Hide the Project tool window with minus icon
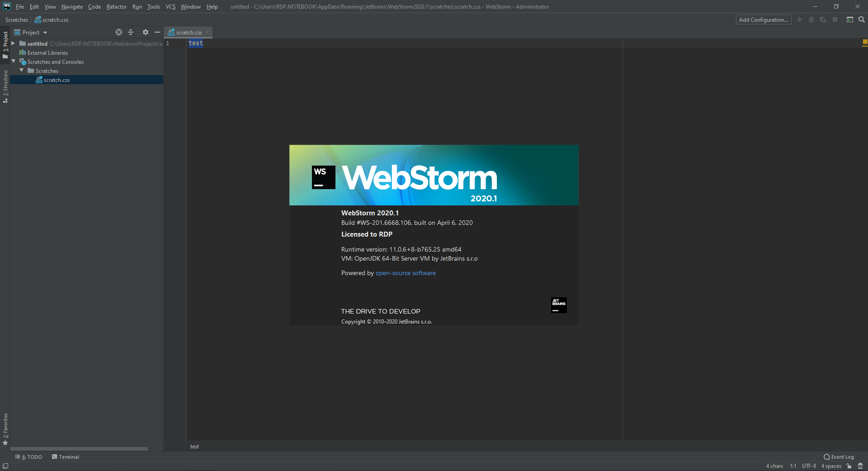 [x=157, y=32]
